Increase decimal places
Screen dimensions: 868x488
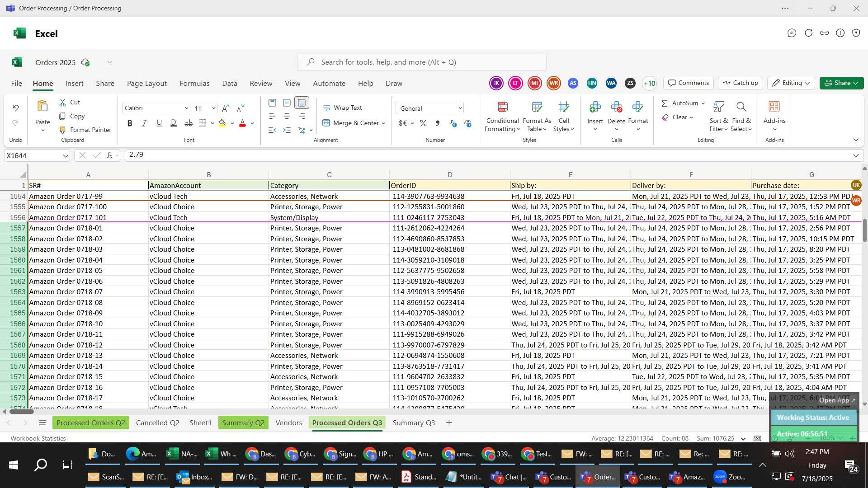(x=453, y=123)
